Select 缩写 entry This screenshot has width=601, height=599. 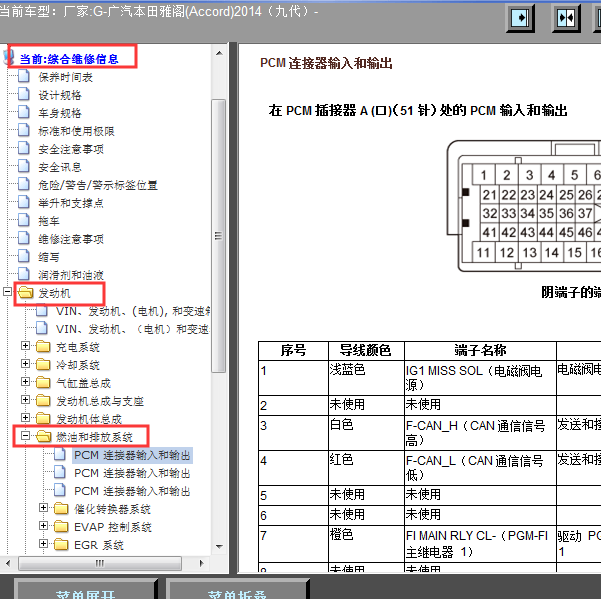[49, 257]
